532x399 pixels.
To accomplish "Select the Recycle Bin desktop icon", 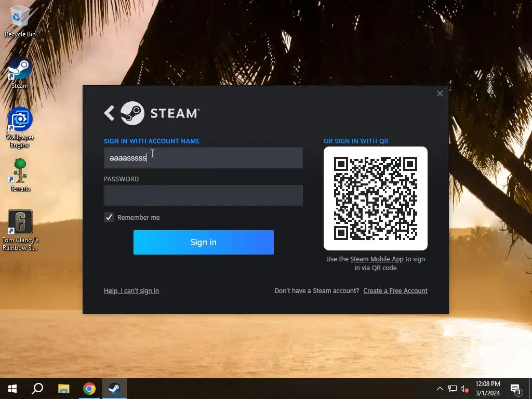I will pos(20,21).
